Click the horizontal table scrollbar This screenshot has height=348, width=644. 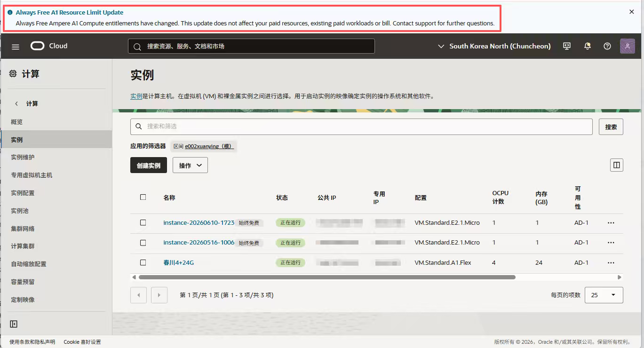pos(327,277)
